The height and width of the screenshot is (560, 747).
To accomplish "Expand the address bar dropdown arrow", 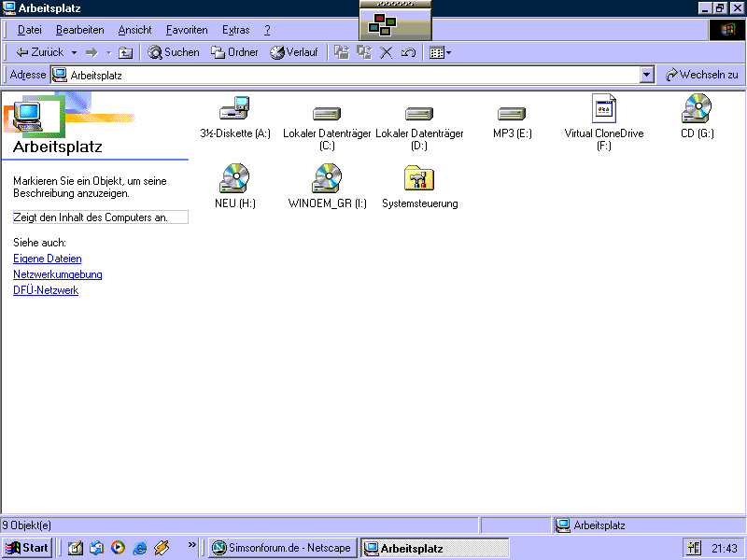I will click(647, 75).
